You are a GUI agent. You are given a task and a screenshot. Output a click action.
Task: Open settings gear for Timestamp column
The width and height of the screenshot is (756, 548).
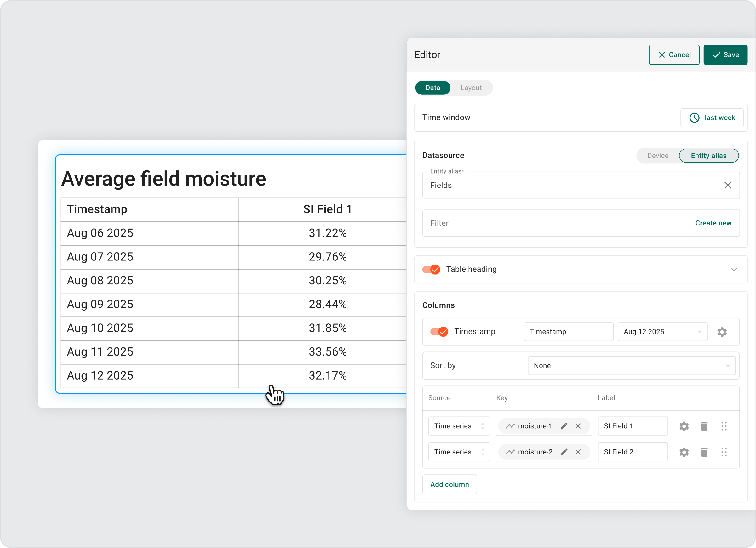point(722,332)
